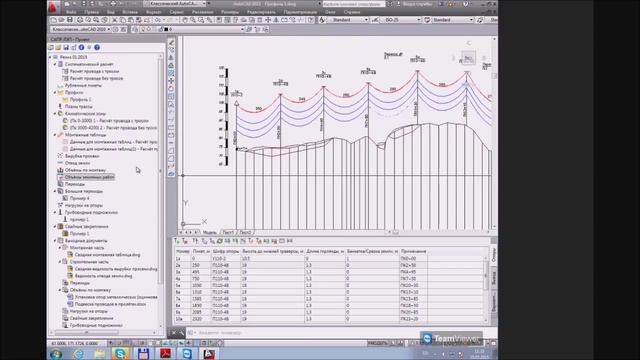The width and height of the screenshot is (640, 360).
Task: Click the yellow folder open icon in the project panel toolbar
Action: 58,47
